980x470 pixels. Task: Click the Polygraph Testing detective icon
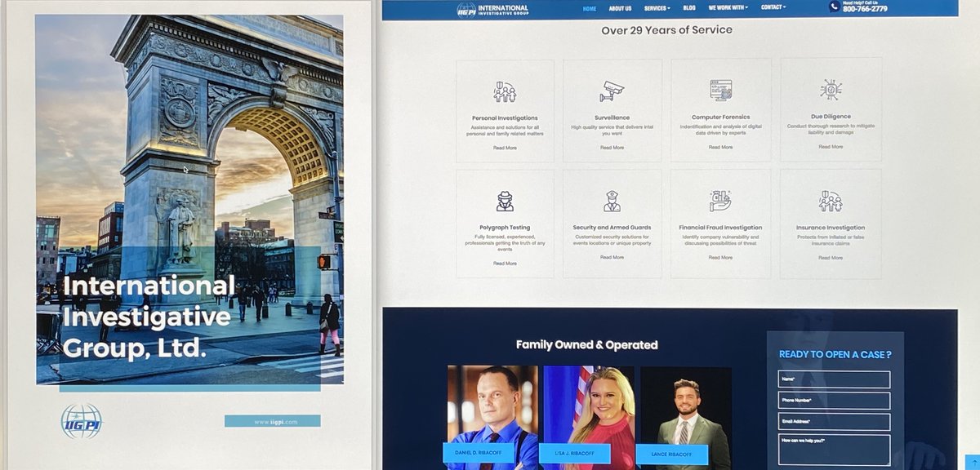[505, 201]
